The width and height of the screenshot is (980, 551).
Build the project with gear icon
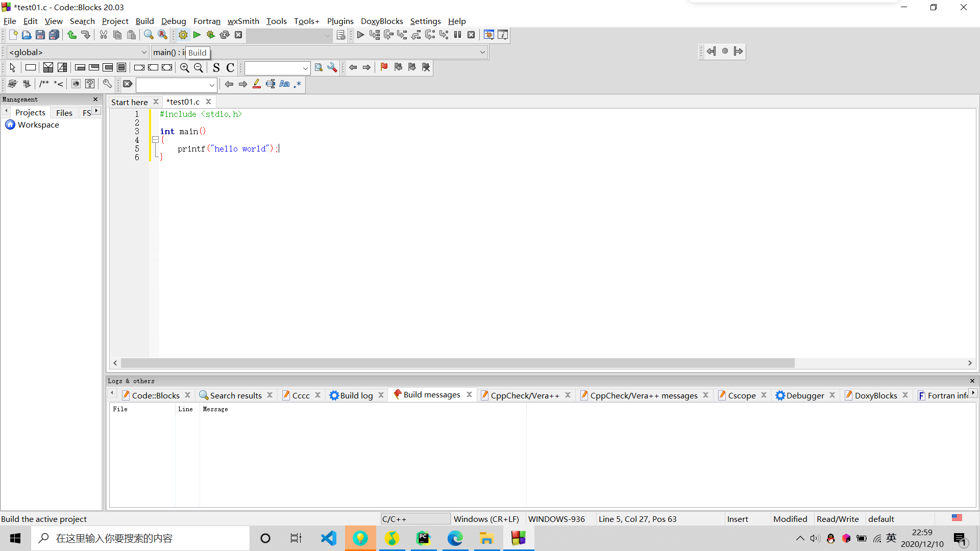(183, 35)
